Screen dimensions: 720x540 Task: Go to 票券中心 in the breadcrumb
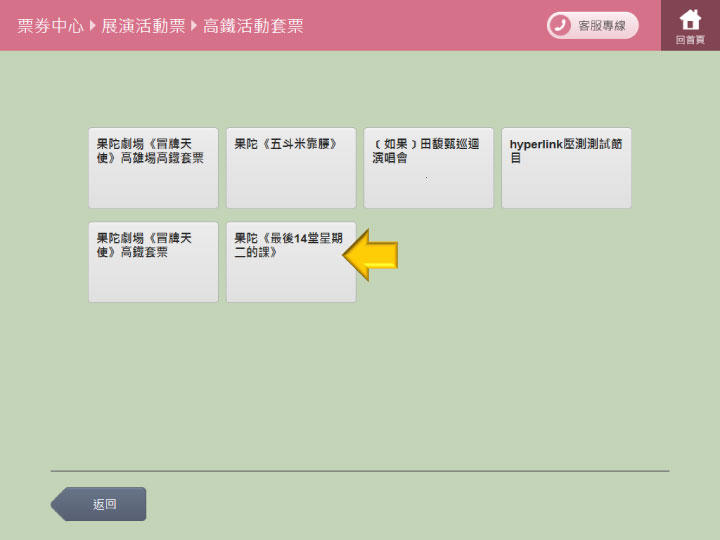(50, 26)
